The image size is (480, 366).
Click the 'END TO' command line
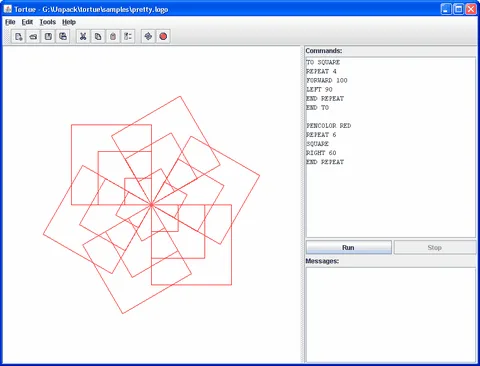click(x=318, y=107)
